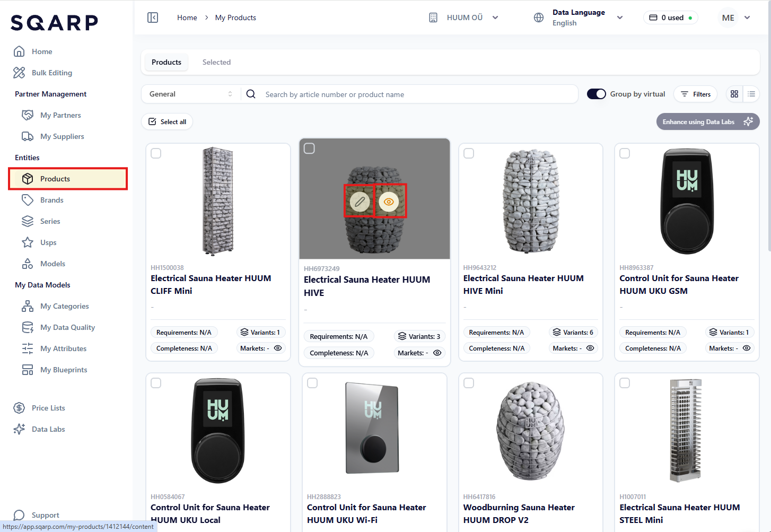
Task: Switch to list view layout icon
Action: (751, 94)
